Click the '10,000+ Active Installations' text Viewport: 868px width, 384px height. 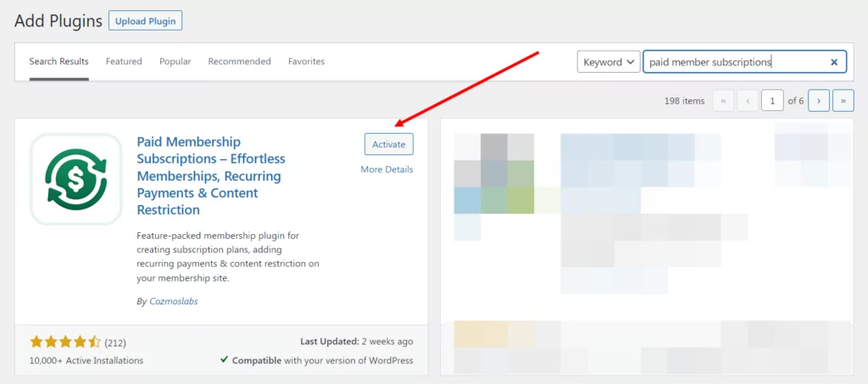click(86, 360)
